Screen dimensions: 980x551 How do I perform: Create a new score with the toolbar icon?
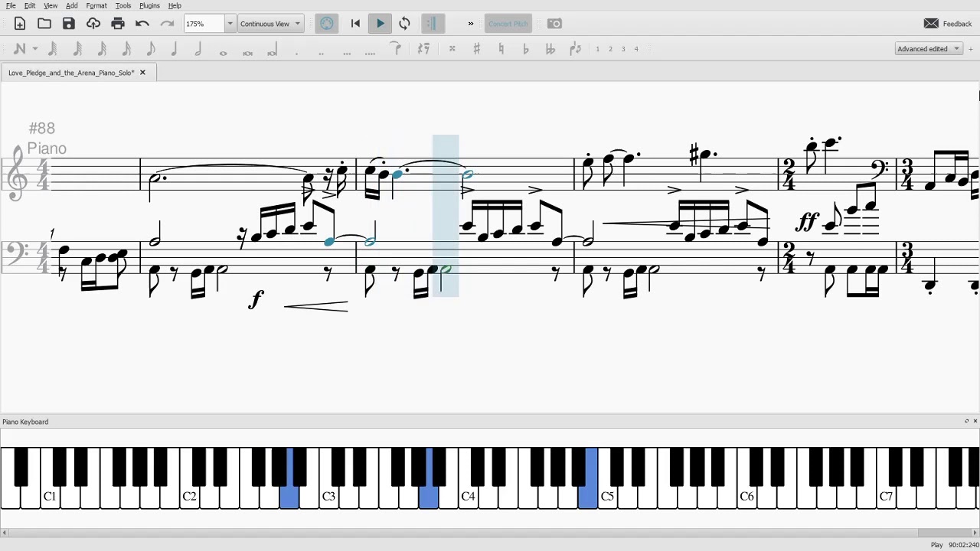20,24
